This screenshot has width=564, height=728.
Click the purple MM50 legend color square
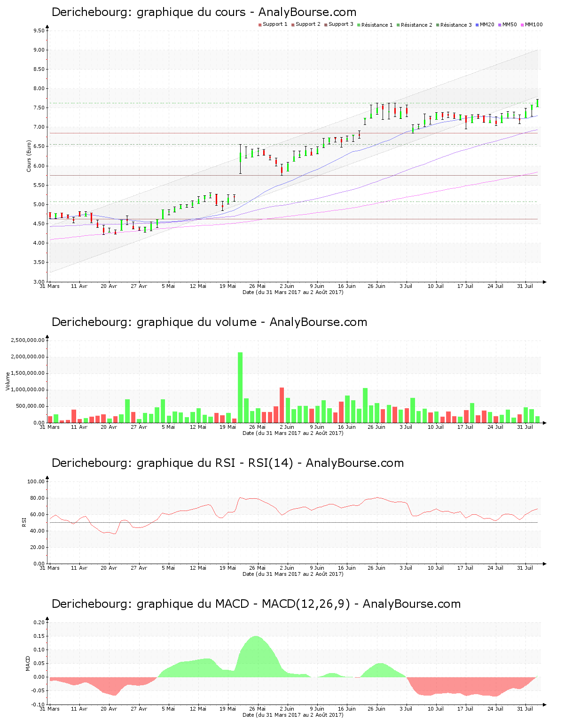pos(500,24)
